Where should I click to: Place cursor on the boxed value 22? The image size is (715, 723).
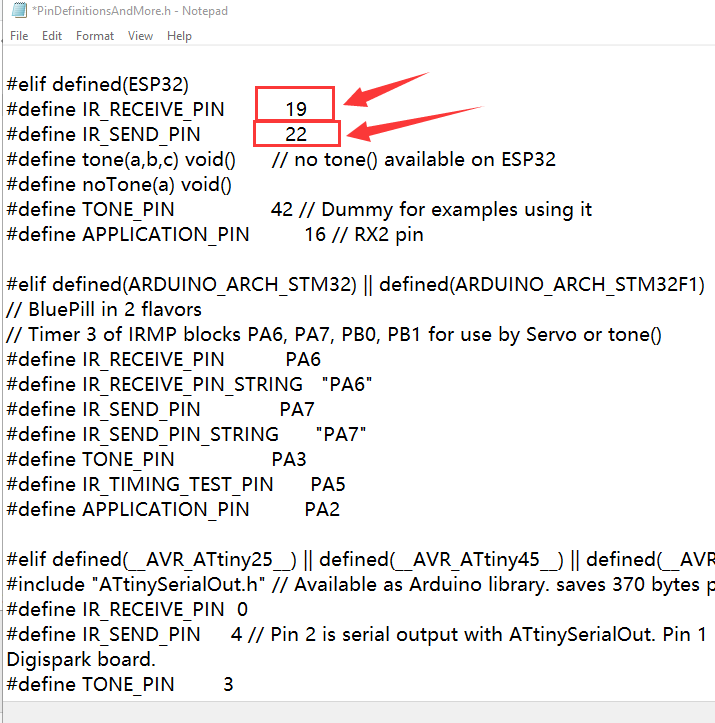[295, 134]
